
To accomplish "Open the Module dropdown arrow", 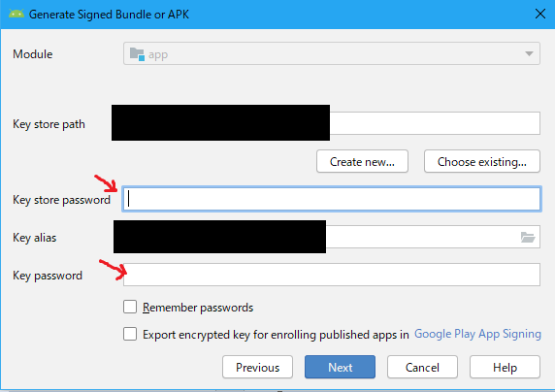I will point(529,53).
